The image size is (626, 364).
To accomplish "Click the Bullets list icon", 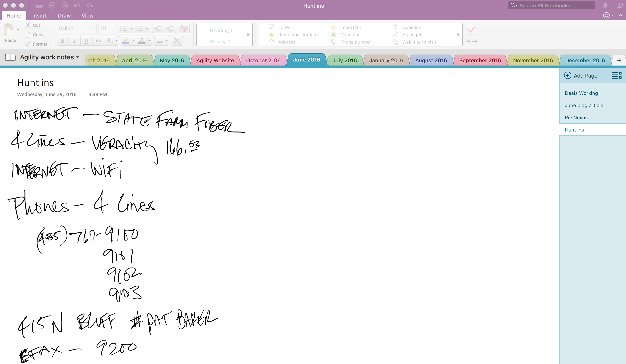I will point(125,28).
